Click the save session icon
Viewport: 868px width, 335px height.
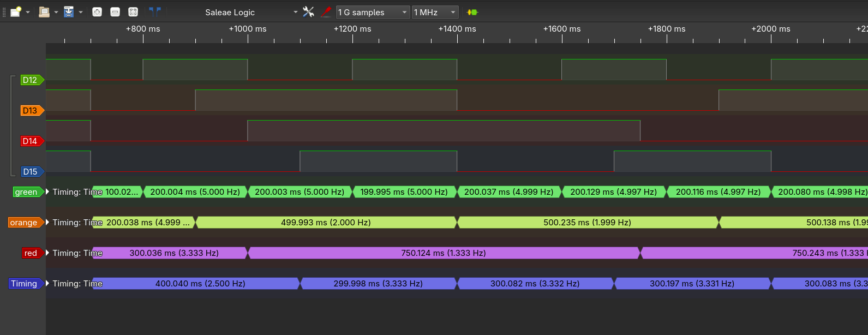(69, 12)
